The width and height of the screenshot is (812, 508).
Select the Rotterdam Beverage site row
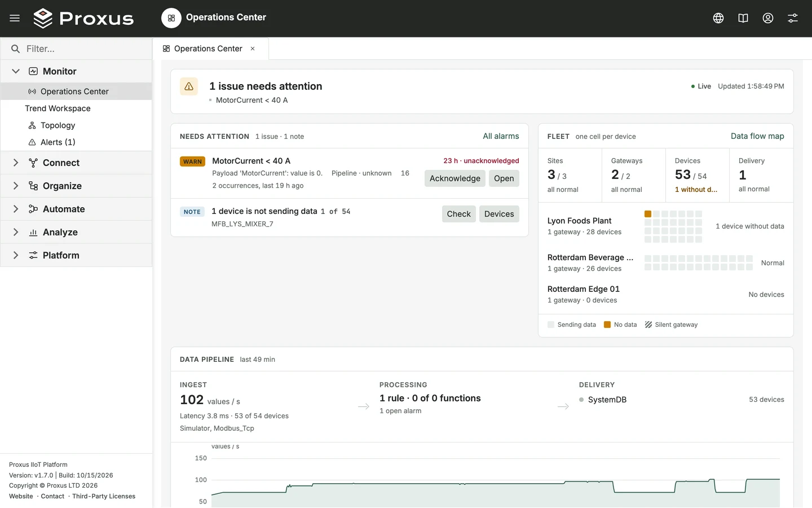click(666, 262)
